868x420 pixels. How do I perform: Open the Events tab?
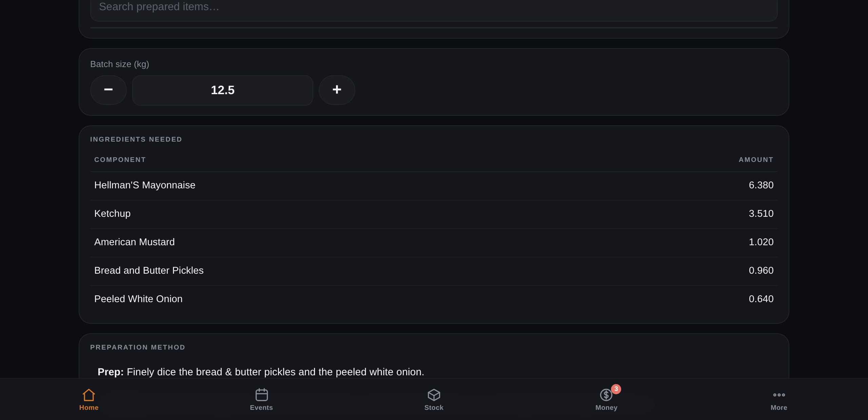tap(261, 400)
